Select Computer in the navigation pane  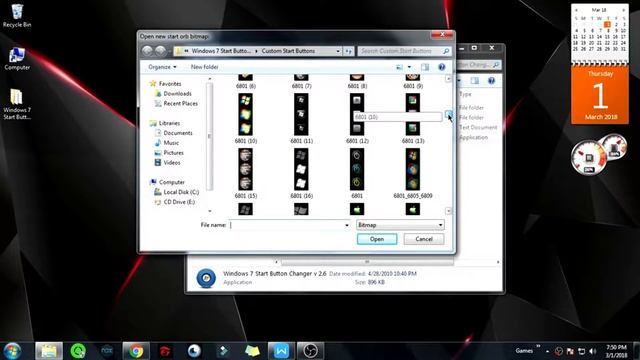(171, 182)
